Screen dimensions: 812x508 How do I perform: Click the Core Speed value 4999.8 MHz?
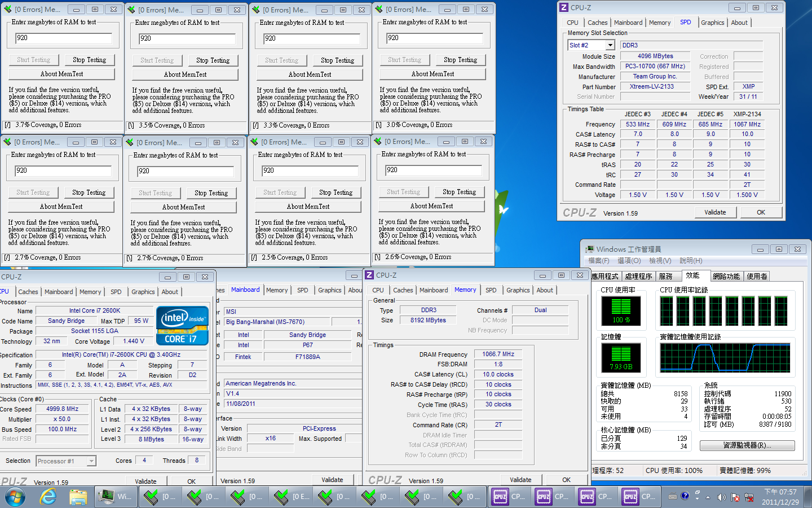(62, 409)
